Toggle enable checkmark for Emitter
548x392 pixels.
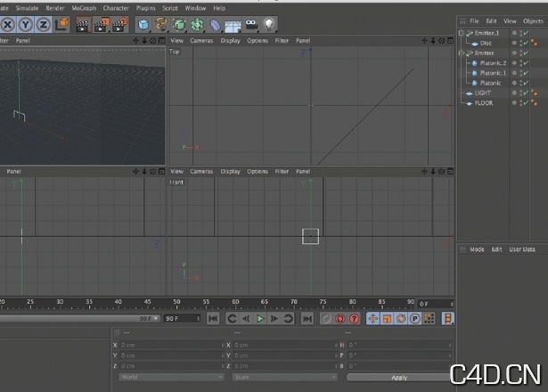(x=526, y=53)
